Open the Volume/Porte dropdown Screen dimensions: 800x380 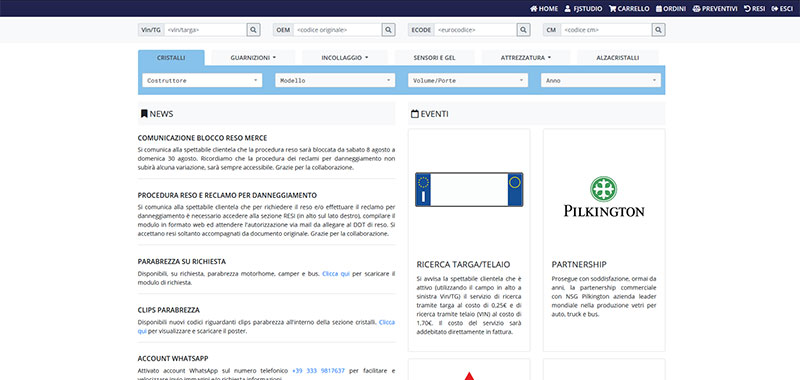[x=468, y=81]
